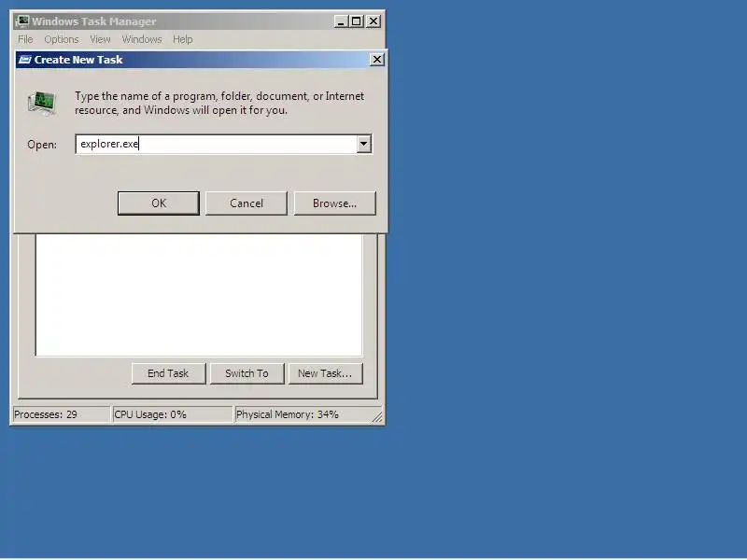Open the Options menu in Task Manager
This screenshot has height=560, width=747.
click(x=62, y=39)
